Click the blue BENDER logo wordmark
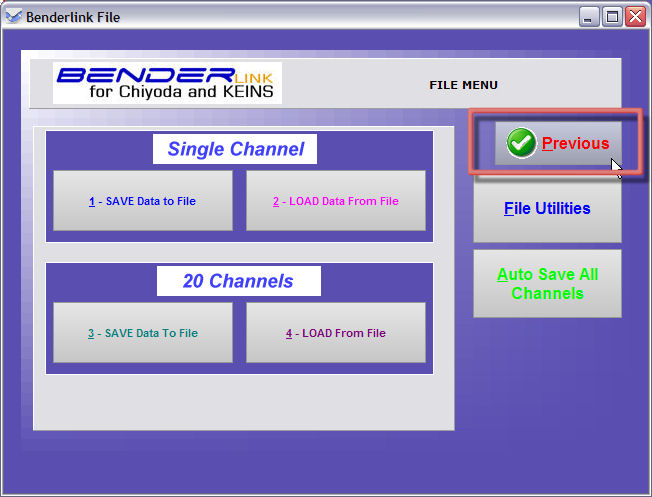 pos(145,76)
